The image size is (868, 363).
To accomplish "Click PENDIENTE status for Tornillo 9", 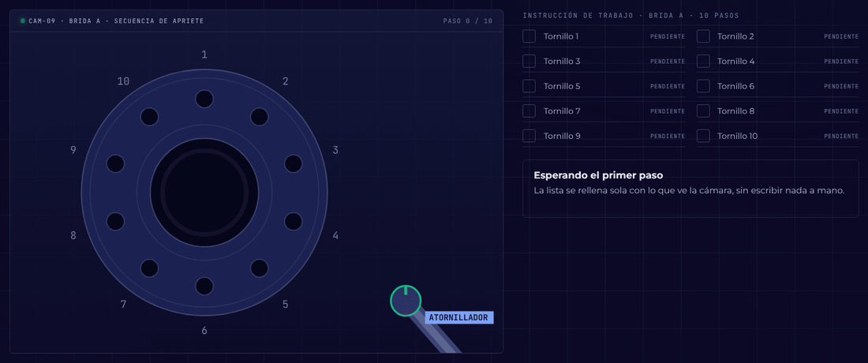I will pos(667,136).
